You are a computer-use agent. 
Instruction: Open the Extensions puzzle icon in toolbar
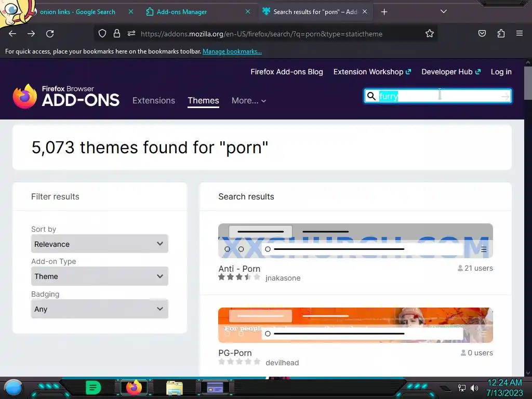pos(501,34)
